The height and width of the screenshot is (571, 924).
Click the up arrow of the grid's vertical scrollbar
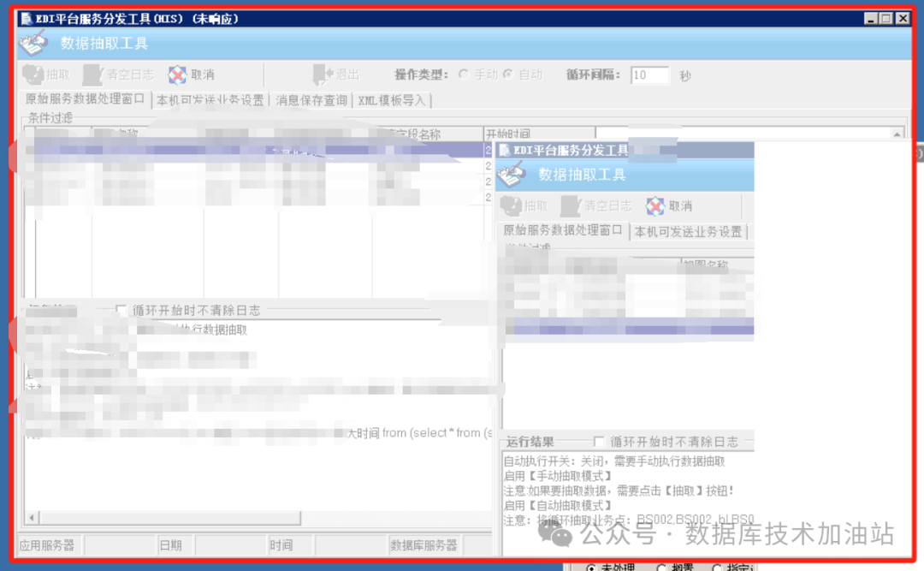click(x=897, y=134)
